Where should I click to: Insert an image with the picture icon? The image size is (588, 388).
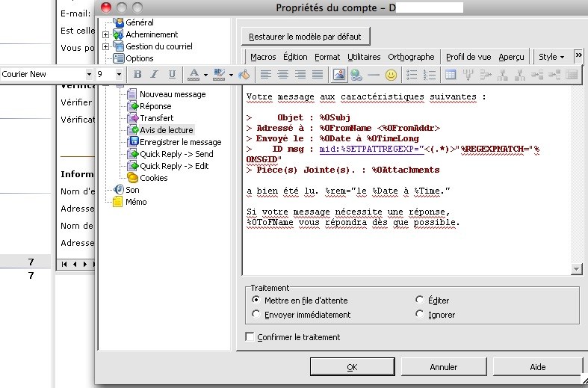(339, 74)
